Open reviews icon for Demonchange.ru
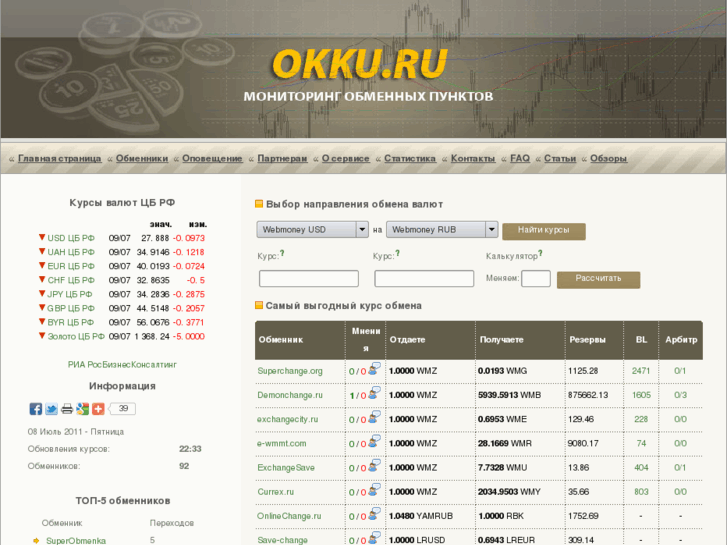 click(374, 393)
